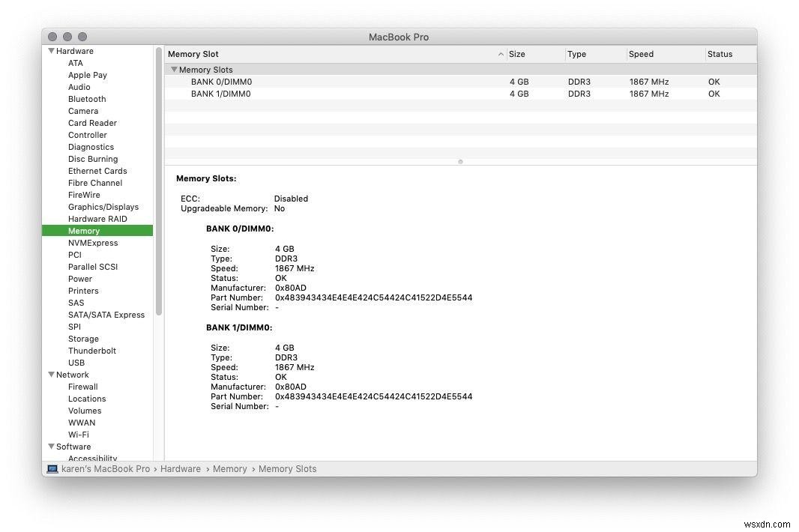Click BANK 0/DIMM0 part number value
The height and width of the screenshot is (532, 799).
(373, 297)
